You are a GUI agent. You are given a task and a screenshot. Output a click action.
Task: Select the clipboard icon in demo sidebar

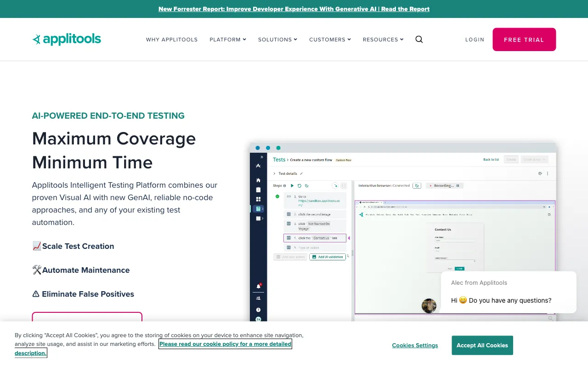[258, 190]
